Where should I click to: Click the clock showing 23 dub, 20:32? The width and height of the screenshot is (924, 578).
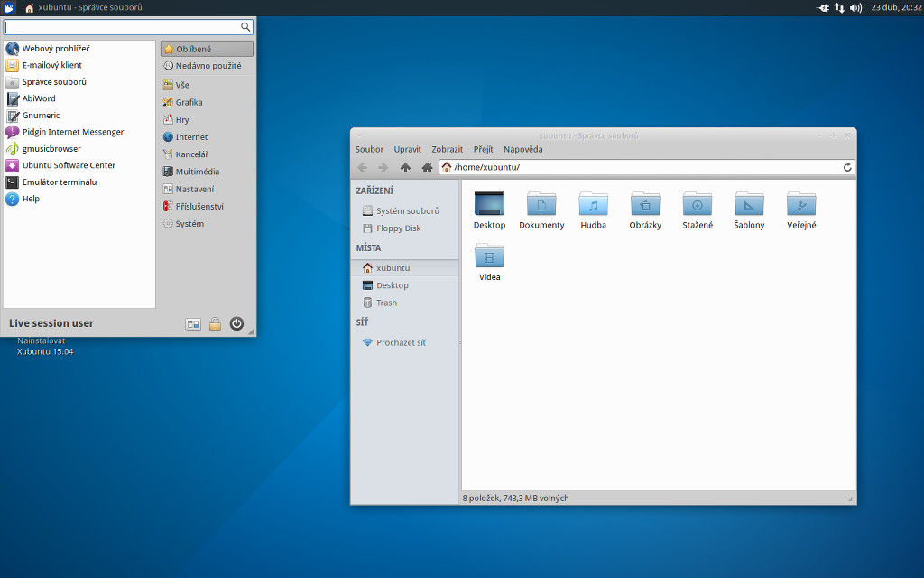[x=896, y=7]
